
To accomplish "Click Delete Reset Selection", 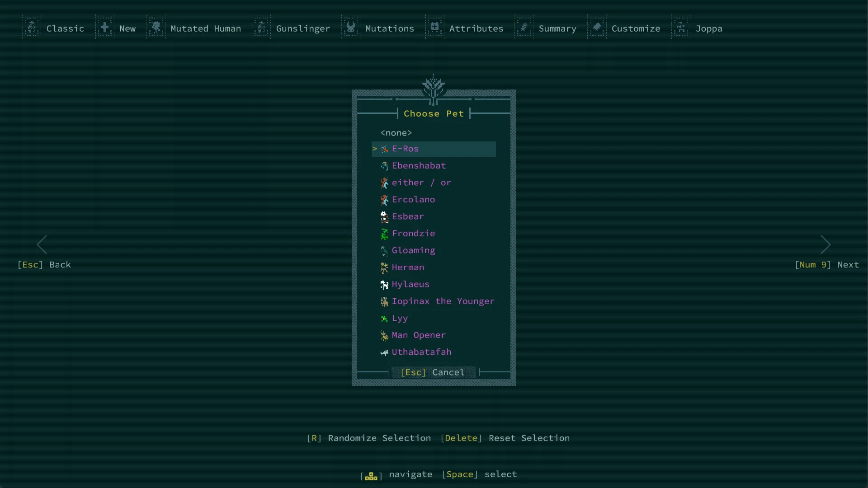I will (505, 438).
